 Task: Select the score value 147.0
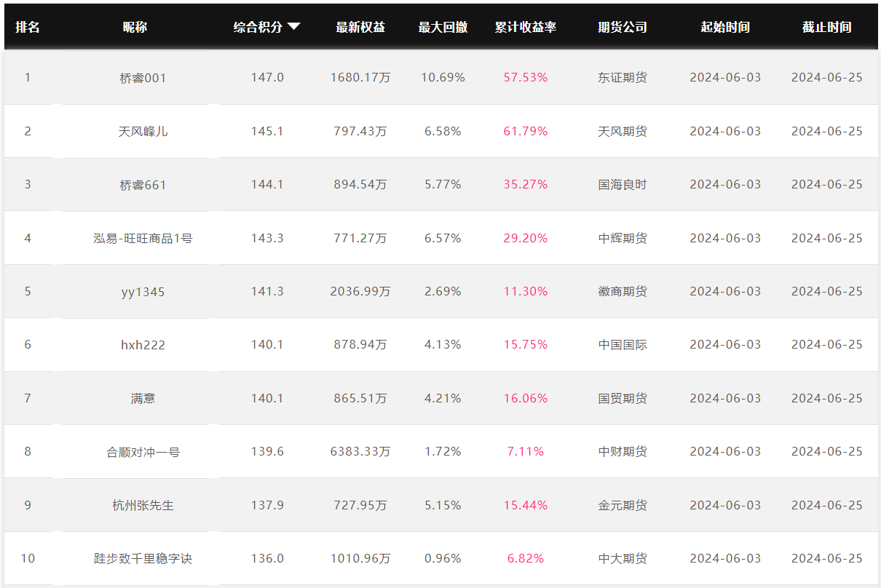tap(267, 77)
